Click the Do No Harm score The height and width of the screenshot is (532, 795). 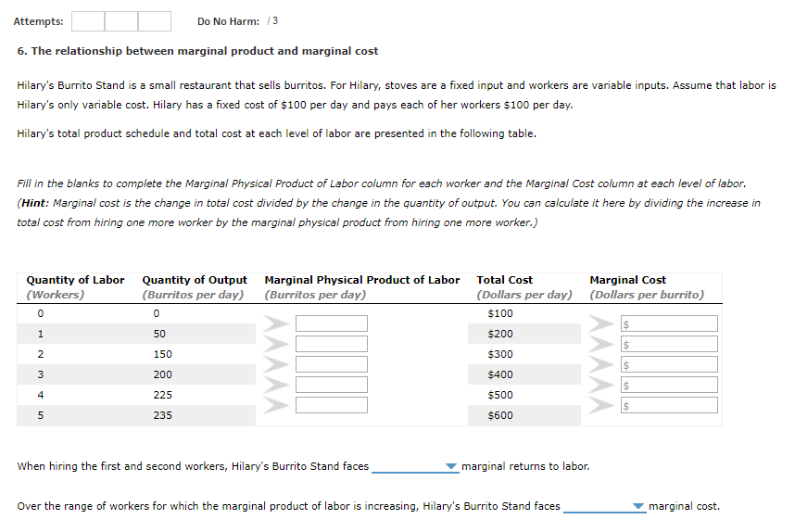(x=272, y=21)
